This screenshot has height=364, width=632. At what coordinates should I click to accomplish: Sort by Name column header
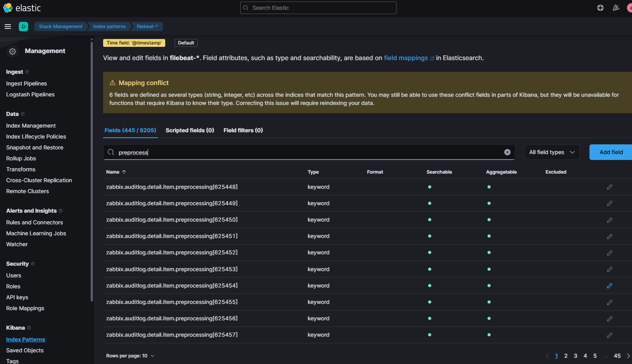click(x=116, y=172)
